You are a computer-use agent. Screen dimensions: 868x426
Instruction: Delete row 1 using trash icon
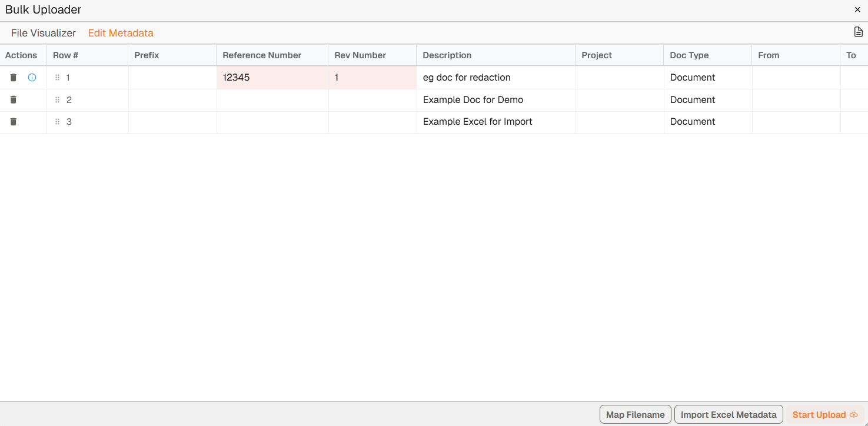(x=14, y=78)
